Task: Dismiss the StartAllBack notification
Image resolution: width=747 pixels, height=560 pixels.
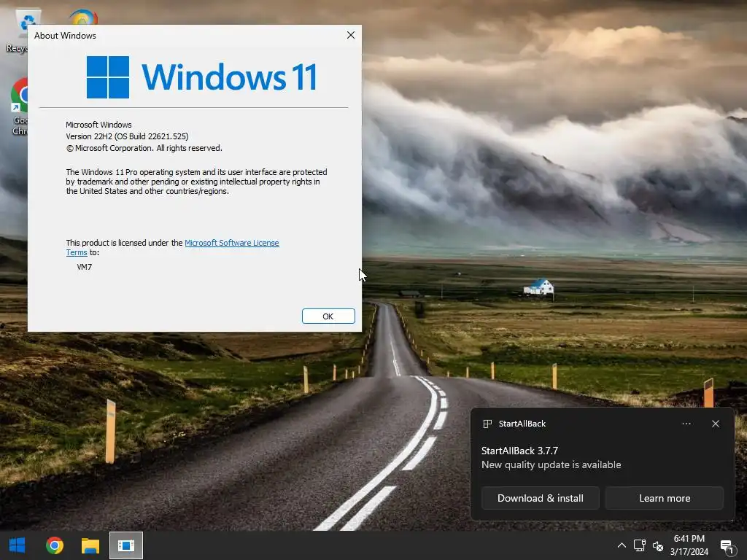Action: coord(716,424)
